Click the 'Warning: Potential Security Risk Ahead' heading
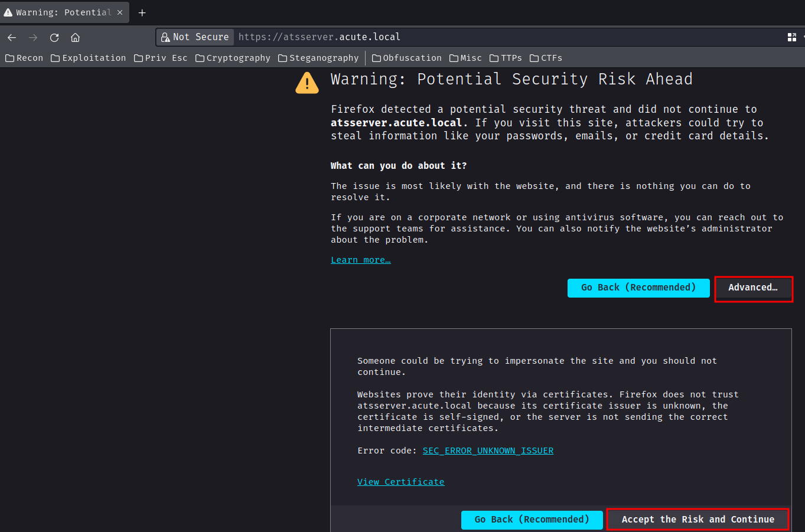Image resolution: width=805 pixels, height=532 pixels. (511, 79)
